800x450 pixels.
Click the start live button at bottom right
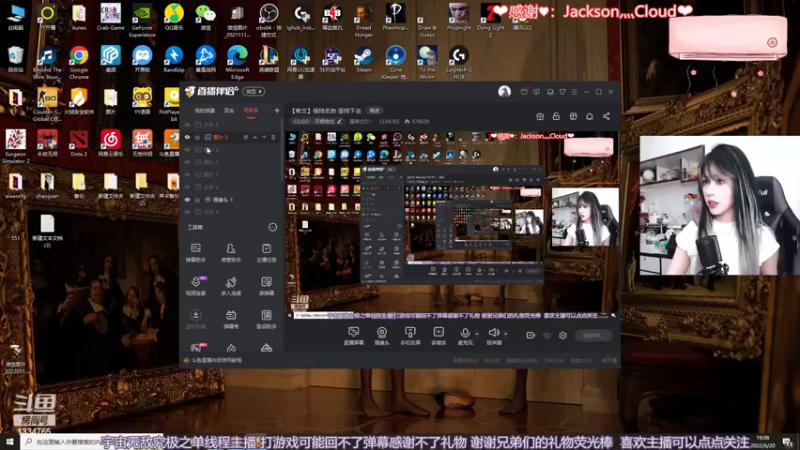[x=593, y=335]
